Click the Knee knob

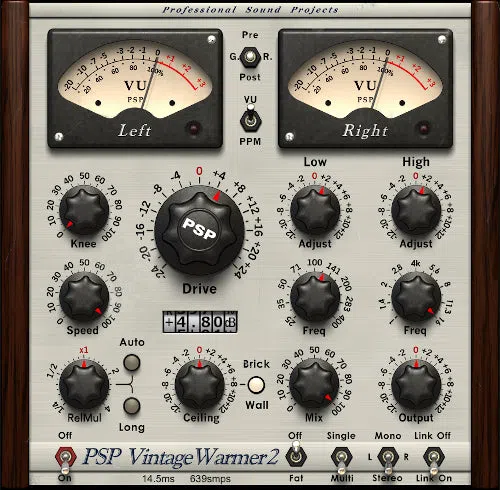(x=84, y=210)
